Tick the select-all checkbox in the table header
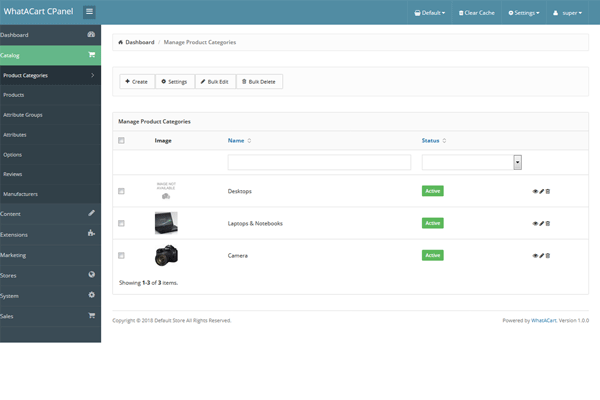 point(122,141)
